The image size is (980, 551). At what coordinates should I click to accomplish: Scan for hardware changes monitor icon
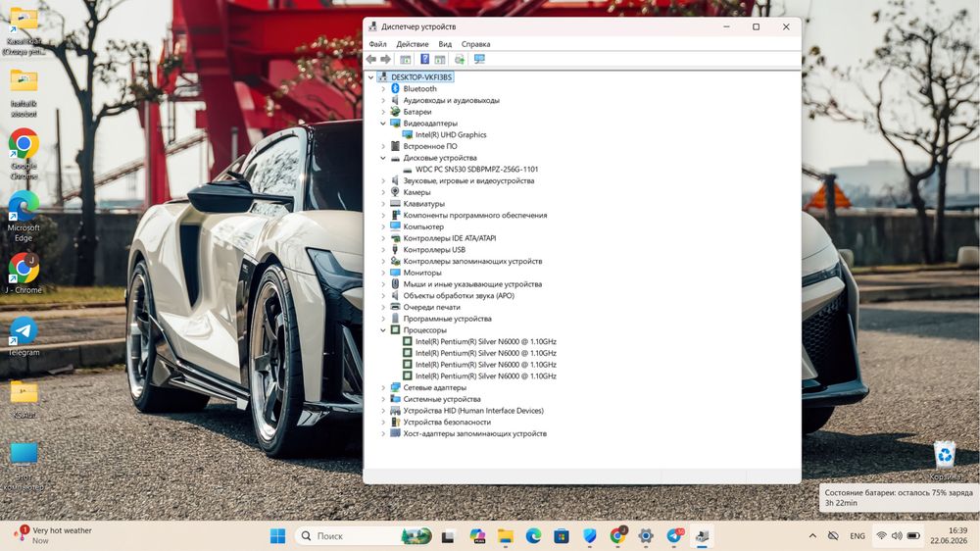(479, 59)
